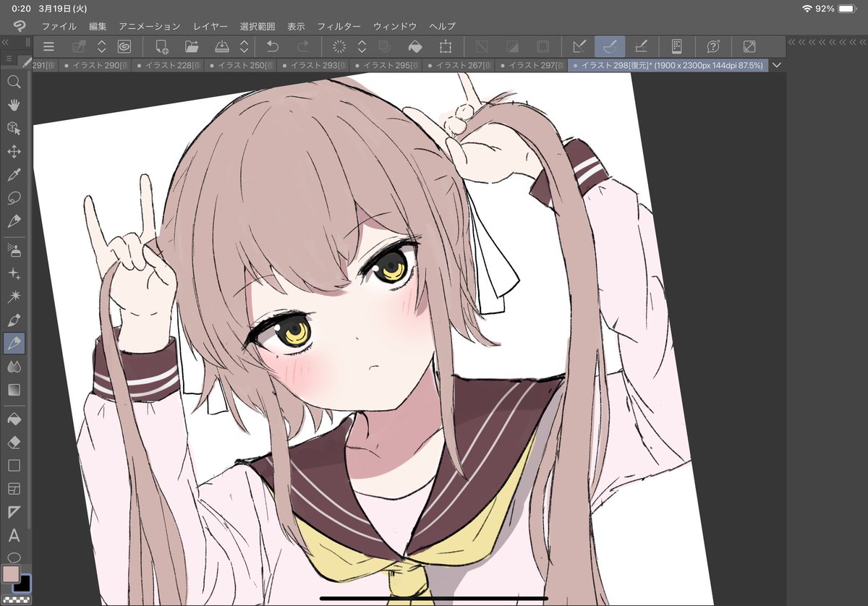The image size is (868, 606).
Task: Toggle snap to ruler
Action: point(579,47)
